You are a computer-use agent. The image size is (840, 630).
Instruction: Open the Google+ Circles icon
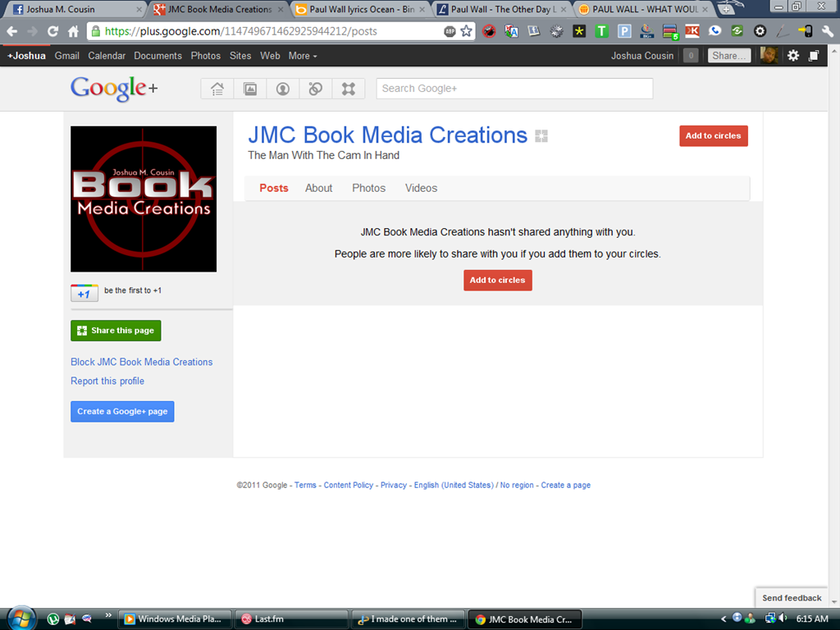(x=316, y=89)
